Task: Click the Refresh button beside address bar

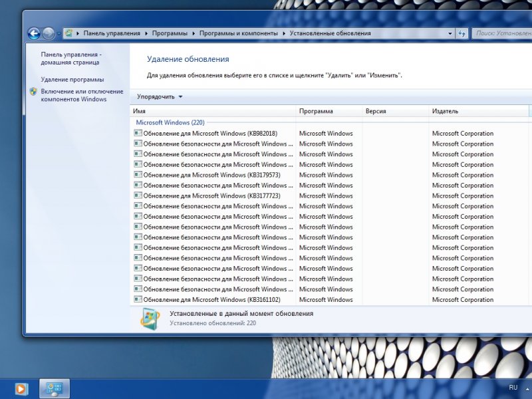Action: tap(462, 33)
